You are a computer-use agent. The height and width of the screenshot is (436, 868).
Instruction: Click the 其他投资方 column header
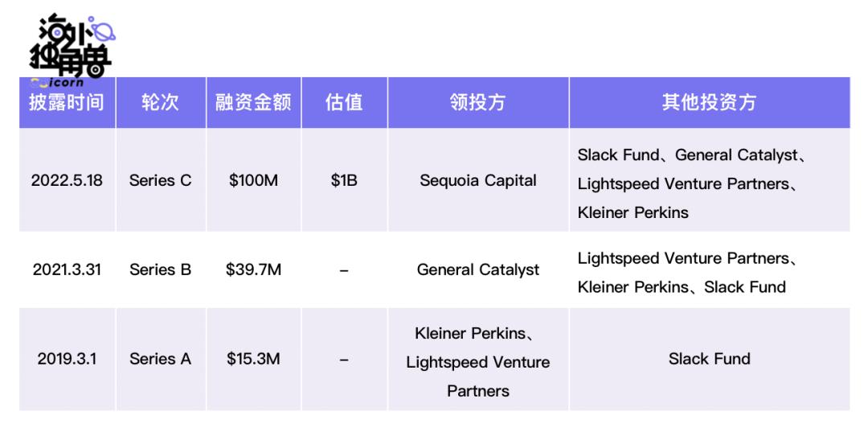(x=709, y=103)
